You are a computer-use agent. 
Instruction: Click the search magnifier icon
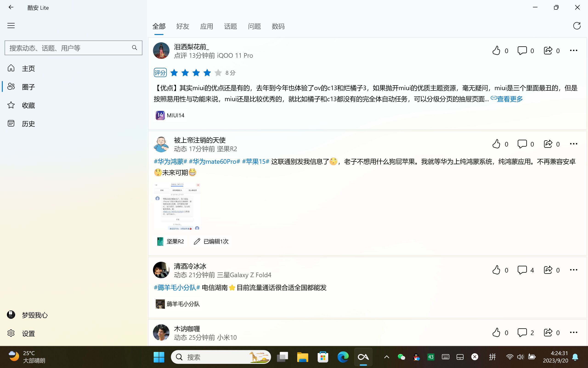point(134,48)
